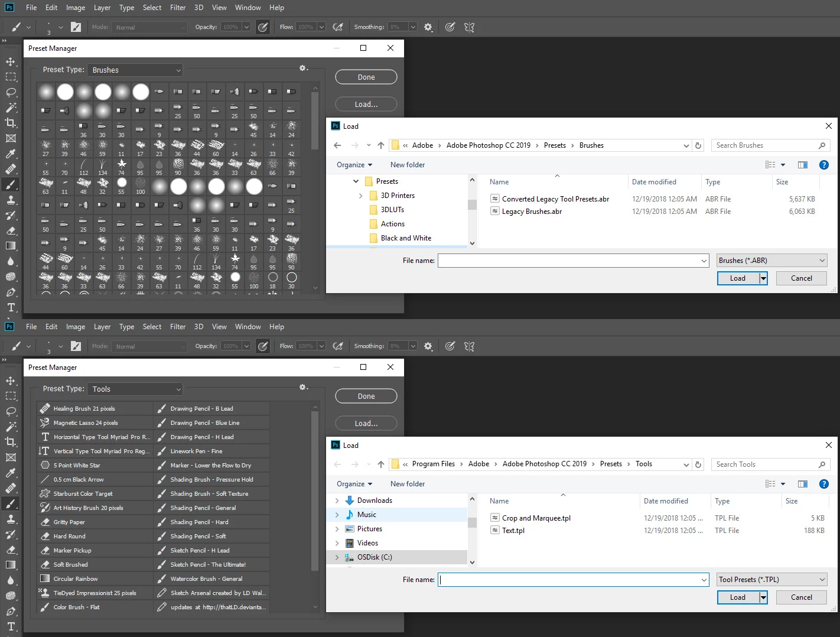Select Starburst Color Target tool preset
The width and height of the screenshot is (840, 637).
click(95, 493)
